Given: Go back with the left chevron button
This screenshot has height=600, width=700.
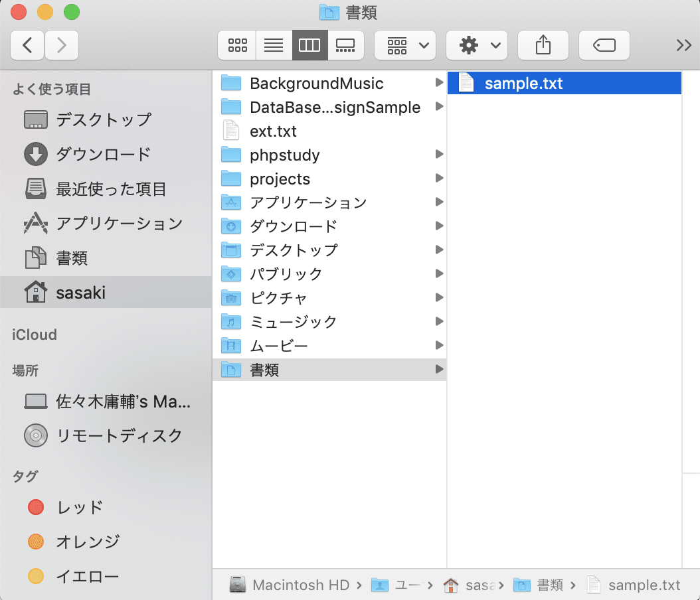Looking at the screenshot, I should [27, 45].
